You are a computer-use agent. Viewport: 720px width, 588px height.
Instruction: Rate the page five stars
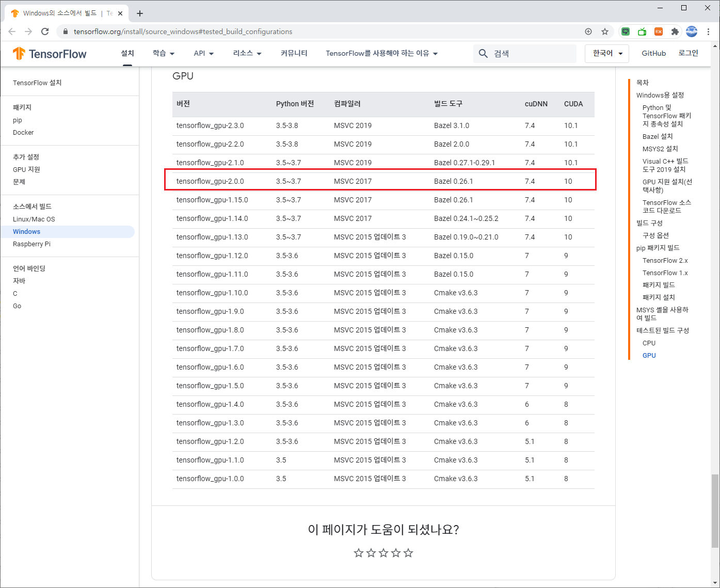(408, 553)
